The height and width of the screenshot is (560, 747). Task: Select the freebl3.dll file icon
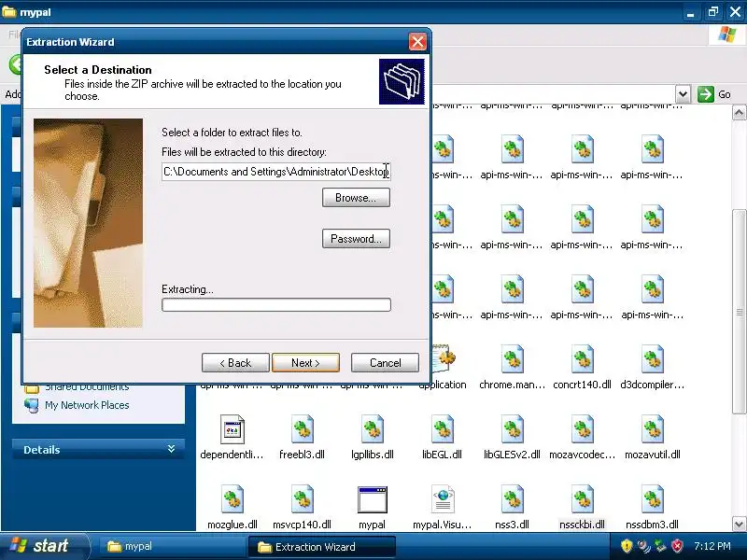tap(302, 429)
